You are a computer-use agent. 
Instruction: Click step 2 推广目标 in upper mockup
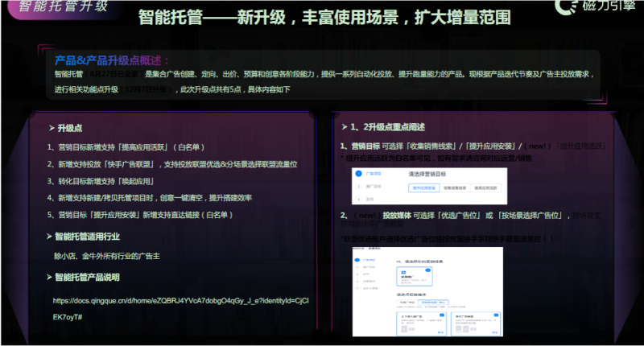(369, 187)
